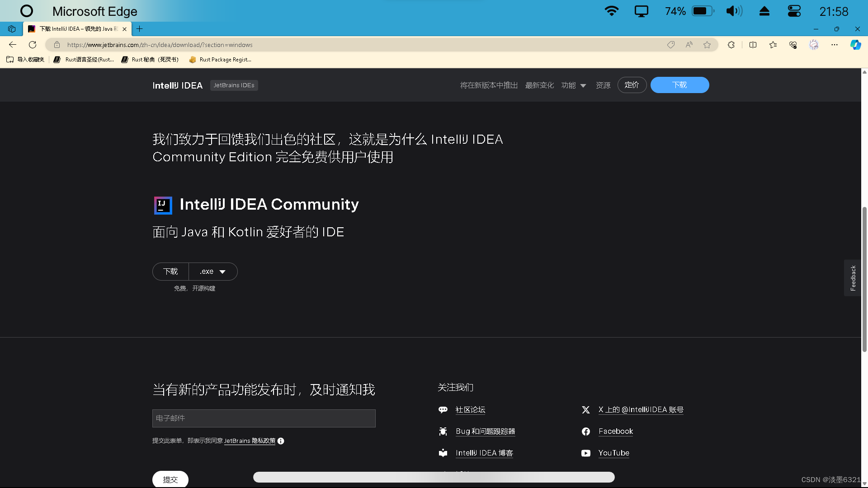Open the JetBrains 隐私政策 link

click(x=250, y=441)
